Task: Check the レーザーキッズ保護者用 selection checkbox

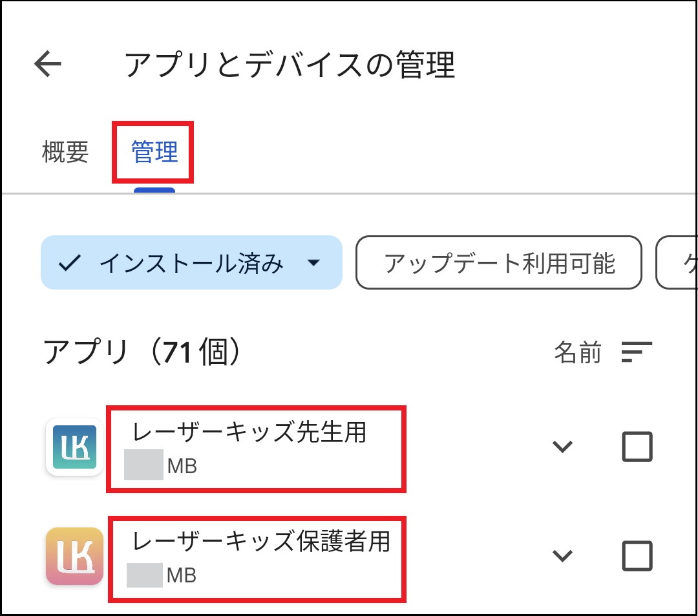Action: [x=637, y=555]
